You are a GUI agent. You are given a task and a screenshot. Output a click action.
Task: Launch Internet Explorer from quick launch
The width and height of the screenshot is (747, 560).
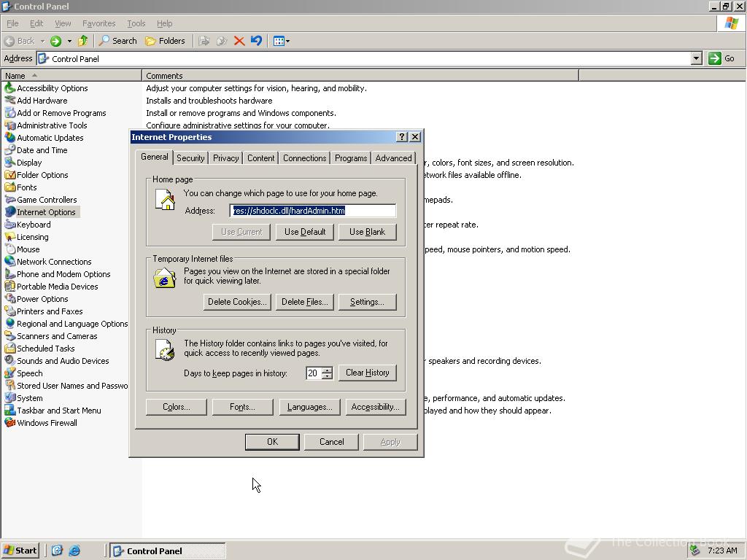point(74,551)
